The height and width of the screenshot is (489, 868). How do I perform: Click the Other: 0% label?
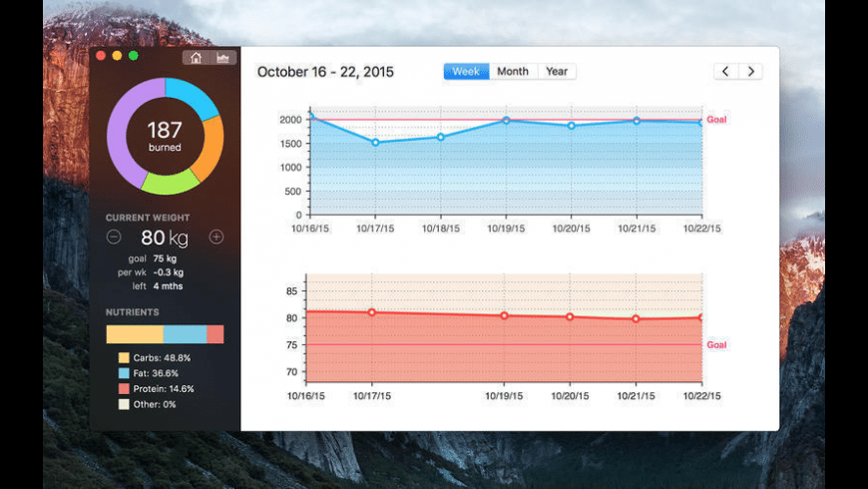155,404
